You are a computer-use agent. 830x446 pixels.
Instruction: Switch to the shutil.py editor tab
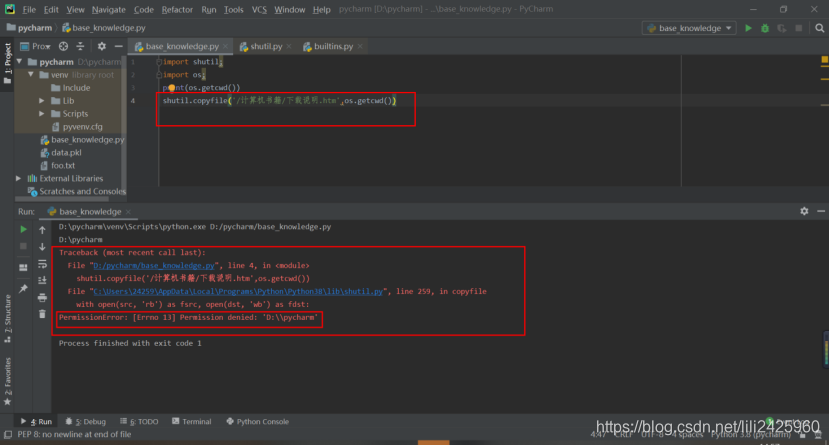[x=266, y=47]
